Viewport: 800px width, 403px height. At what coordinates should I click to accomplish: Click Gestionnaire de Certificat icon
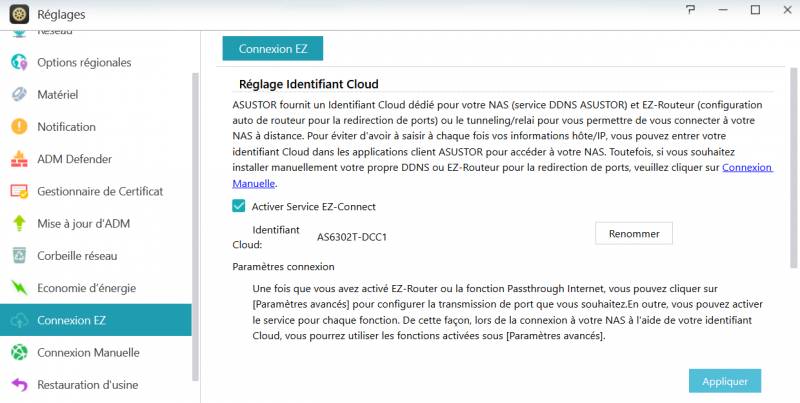click(19, 191)
